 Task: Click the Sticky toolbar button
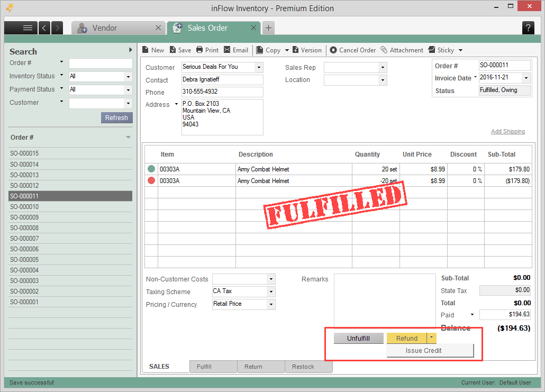441,50
